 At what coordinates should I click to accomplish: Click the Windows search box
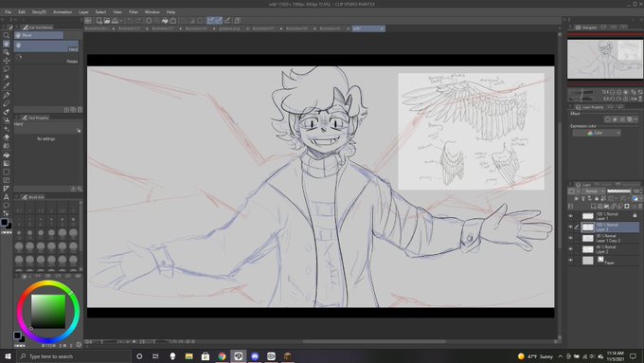(x=74, y=356)
